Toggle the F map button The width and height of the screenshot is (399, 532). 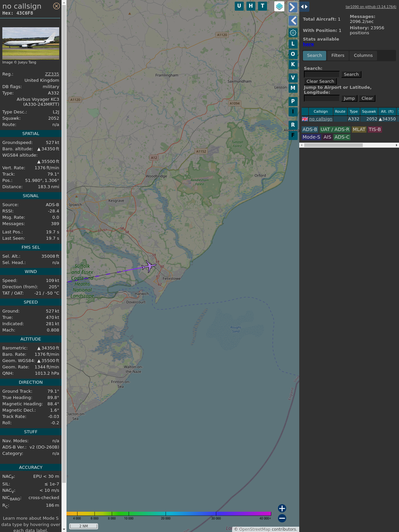(x=293, y=135)
